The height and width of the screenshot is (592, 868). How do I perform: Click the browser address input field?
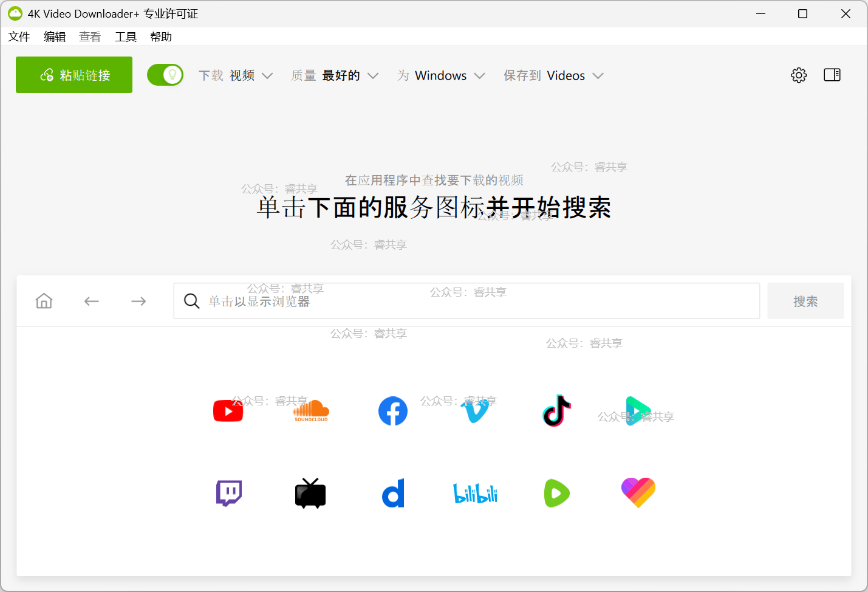[466, 301]
